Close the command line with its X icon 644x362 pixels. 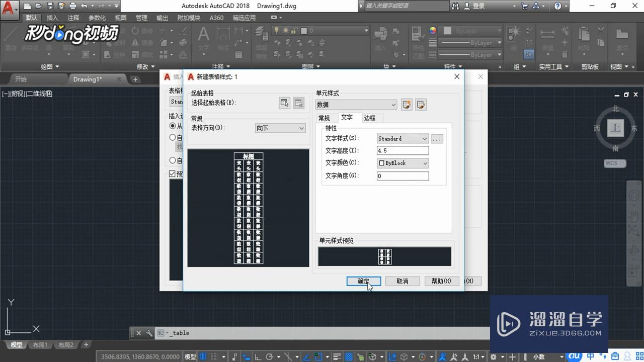coord(139,333)
